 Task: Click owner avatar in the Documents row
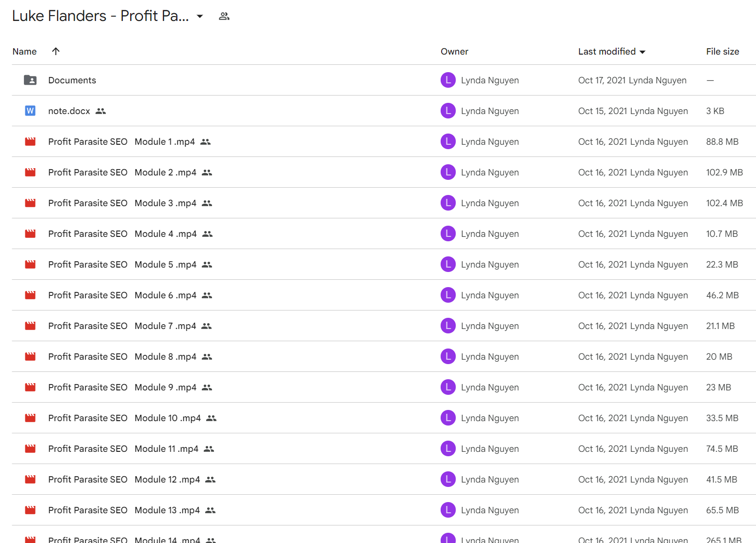448,80
